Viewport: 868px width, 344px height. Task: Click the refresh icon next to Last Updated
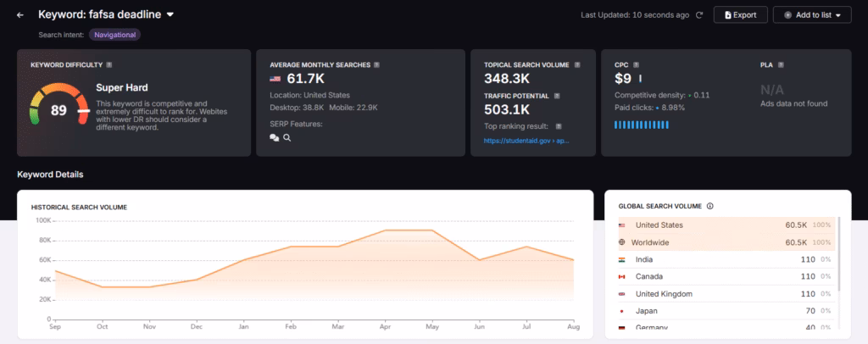click(699, 15)
